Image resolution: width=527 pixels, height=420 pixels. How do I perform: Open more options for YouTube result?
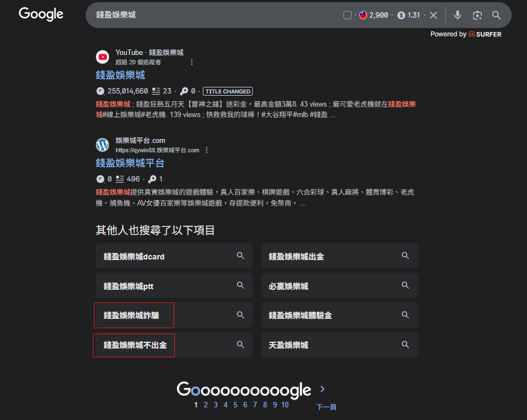(192, 62)
